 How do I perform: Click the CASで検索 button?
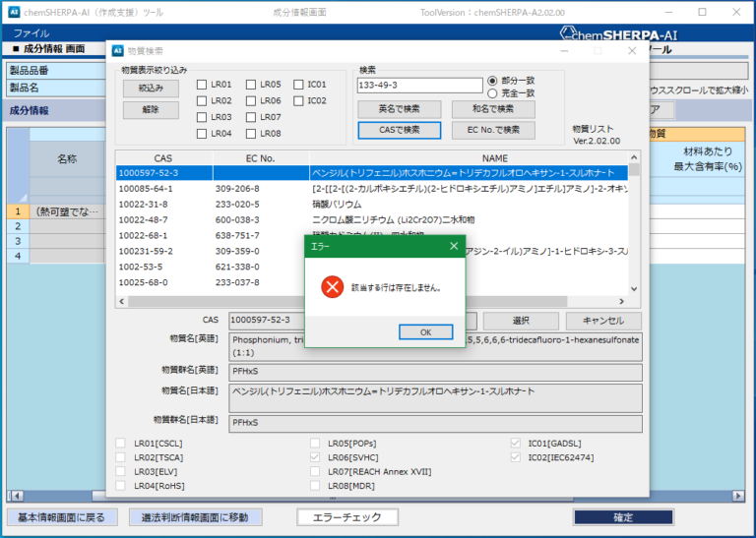pyautogui.click(x=400, y=130)
